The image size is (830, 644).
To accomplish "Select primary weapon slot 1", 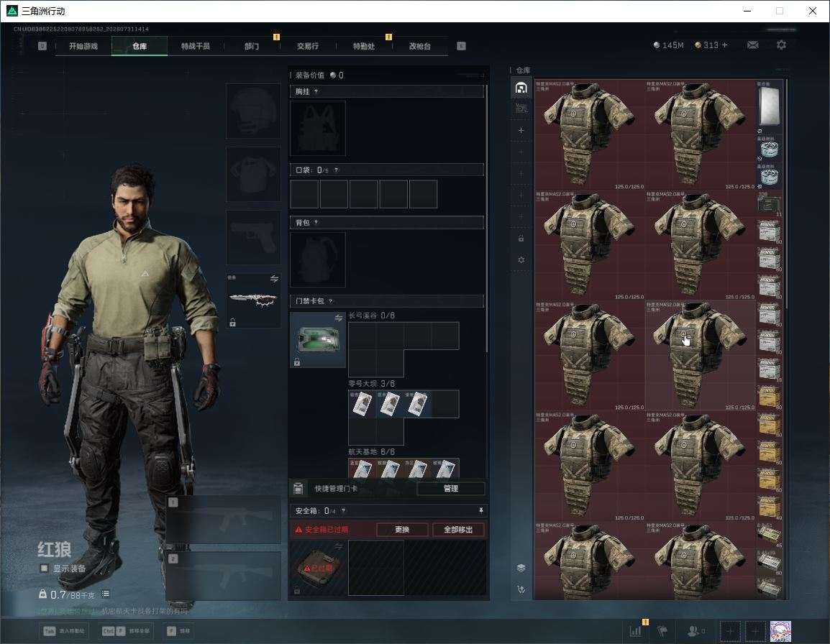I will pos(224,520).
